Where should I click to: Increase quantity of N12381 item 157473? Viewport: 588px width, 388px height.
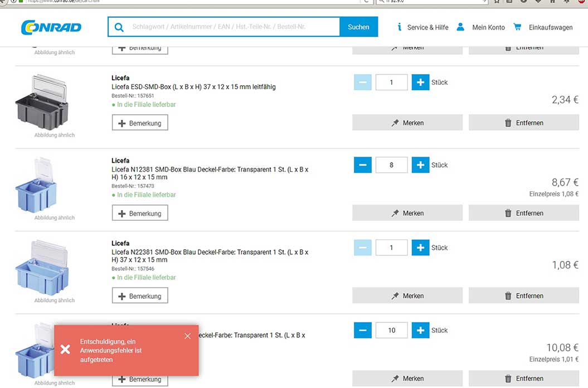420,164
